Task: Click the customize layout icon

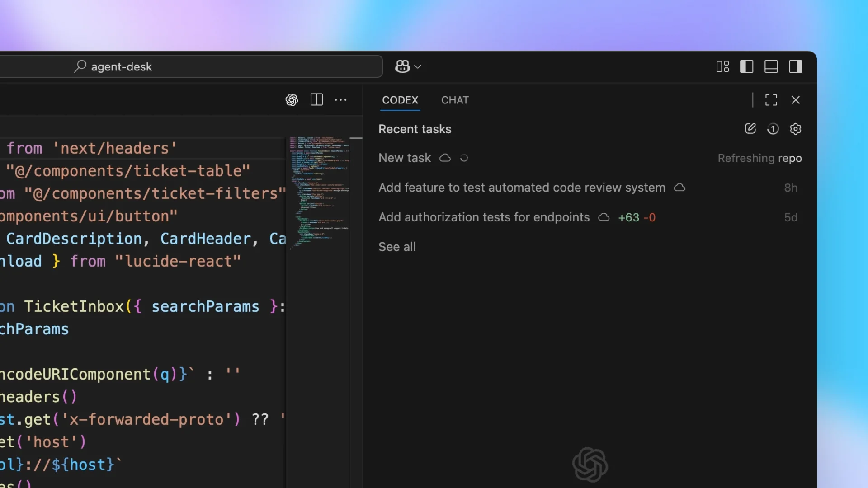Action: (722, 67)
